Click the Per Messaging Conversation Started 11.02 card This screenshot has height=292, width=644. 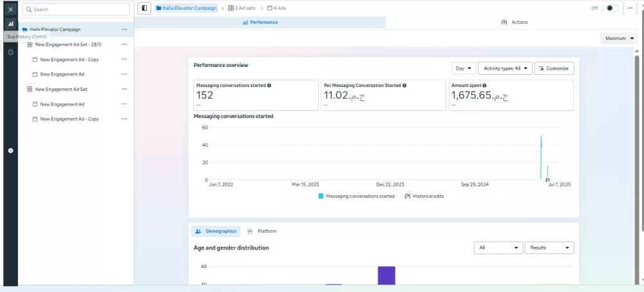(x=383, y=95)
